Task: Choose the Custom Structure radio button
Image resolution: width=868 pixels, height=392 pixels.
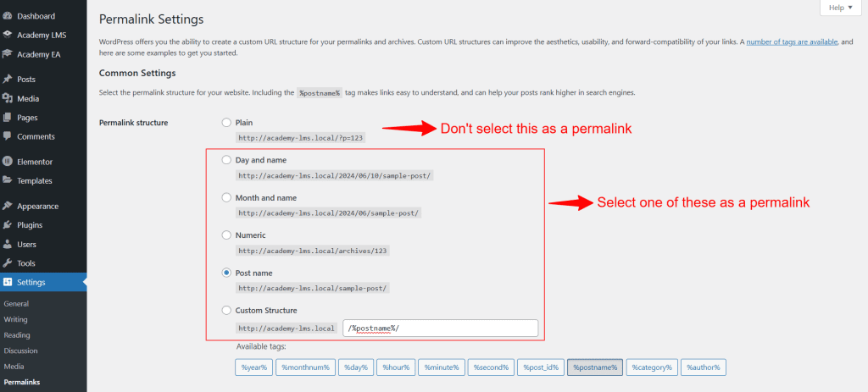Action: point(225,310)
